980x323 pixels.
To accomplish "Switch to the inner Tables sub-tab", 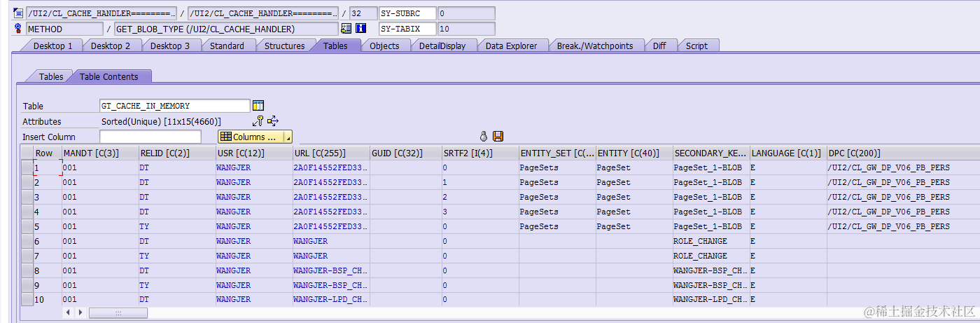I will tap(51, 76).
